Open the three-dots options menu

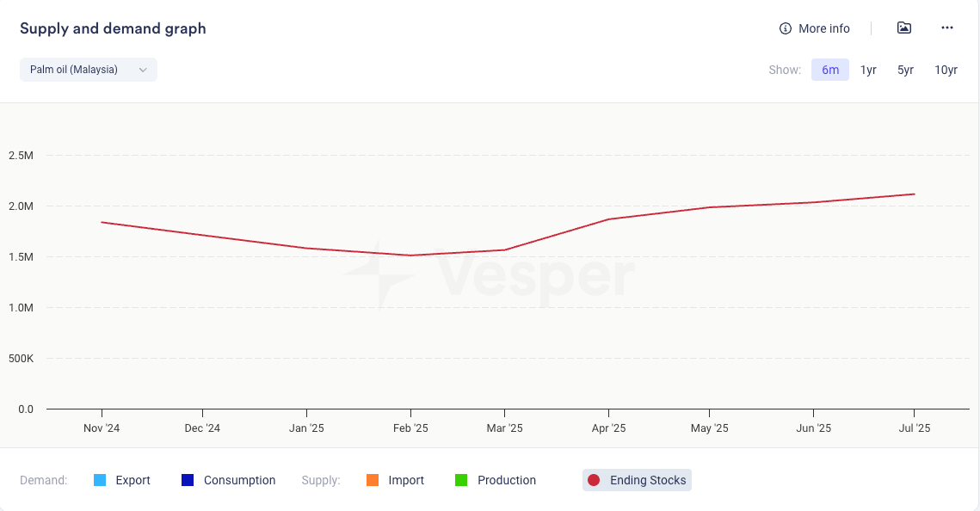tap(947, 28)
